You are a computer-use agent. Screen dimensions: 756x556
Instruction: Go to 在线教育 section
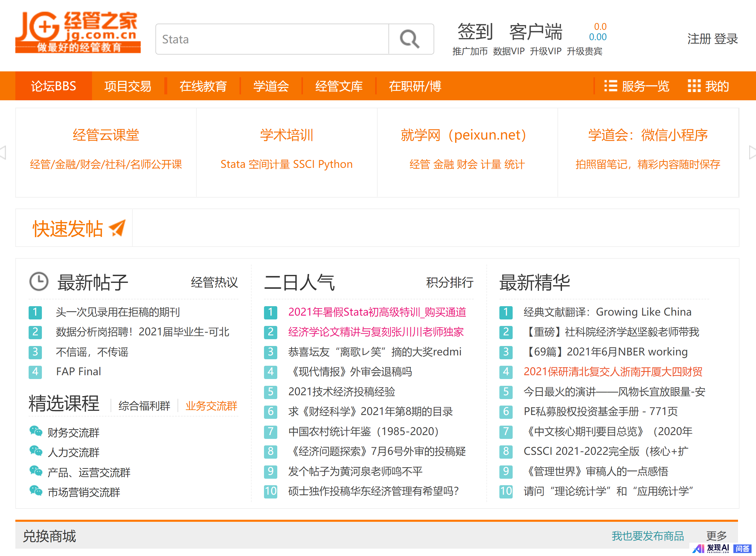click(x=203, y=86)
